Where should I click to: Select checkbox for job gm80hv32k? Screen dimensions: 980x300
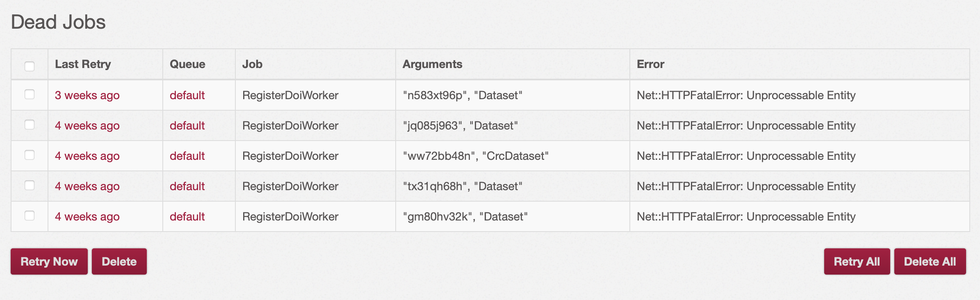coord(30,216)
